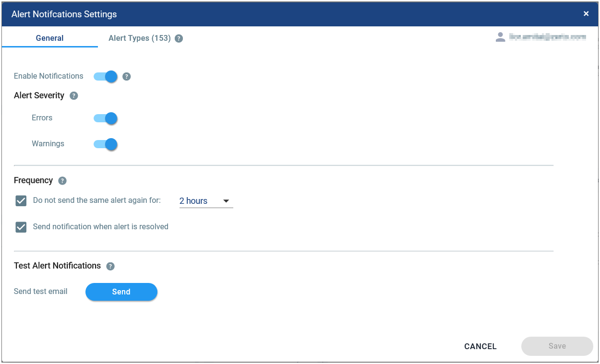Open the 2 hours interval dropdown
600x364 pixels.
tap(206, 201)
